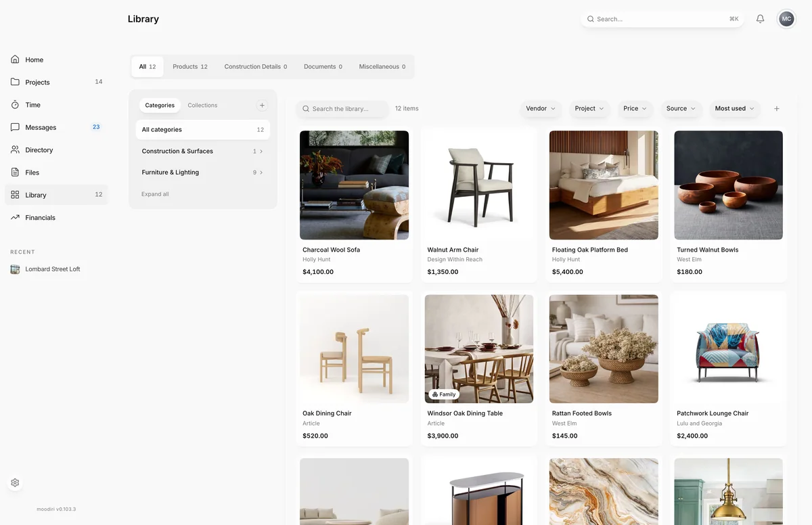Open the Source filter dropdown
812x525 pixels.
681,108
